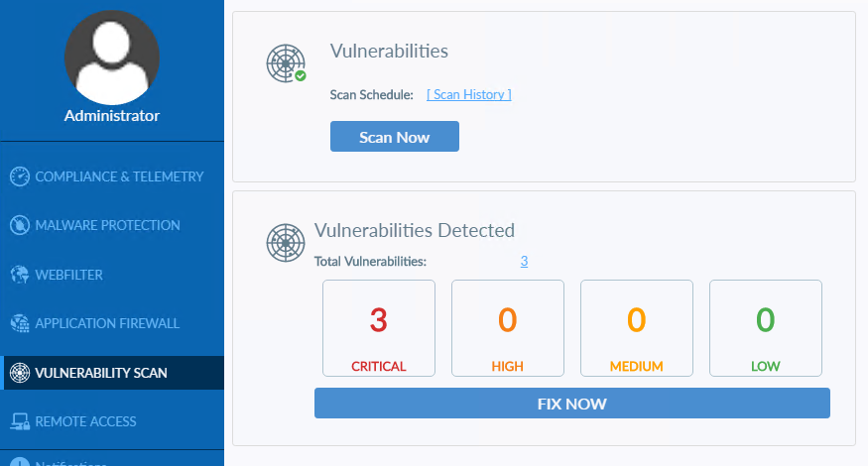
Task: Select the Medium vulnerabilities box
Action: click(637, 328)
